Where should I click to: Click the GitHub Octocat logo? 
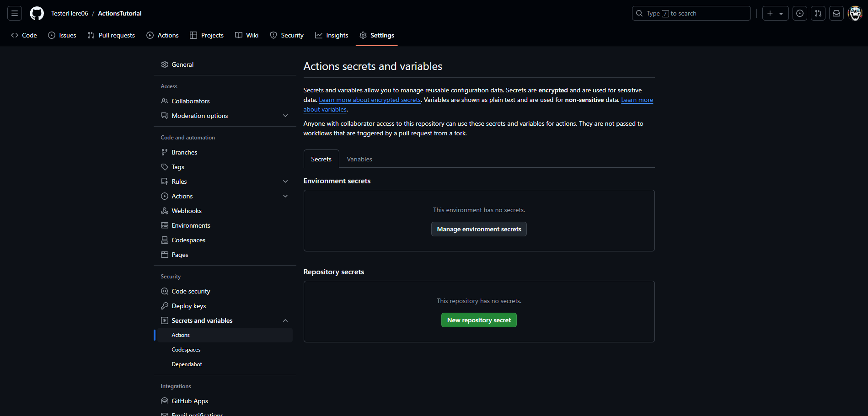[37, 13]
